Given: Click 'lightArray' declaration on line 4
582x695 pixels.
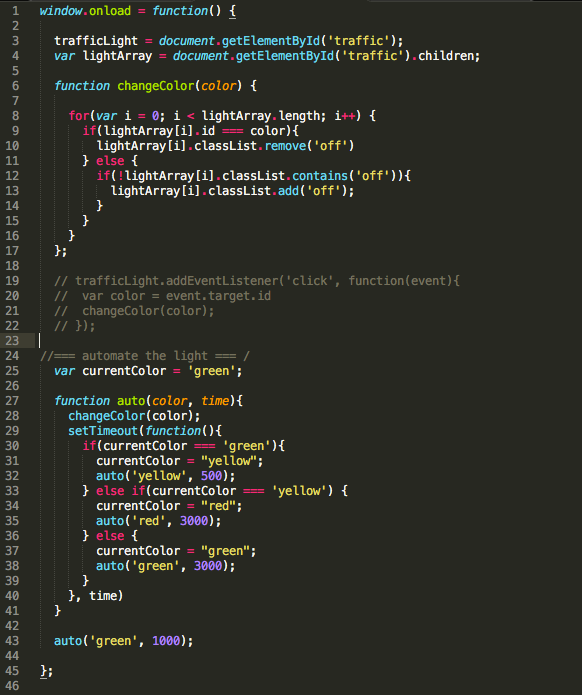Looking at the screenshot, I should 117,56.
